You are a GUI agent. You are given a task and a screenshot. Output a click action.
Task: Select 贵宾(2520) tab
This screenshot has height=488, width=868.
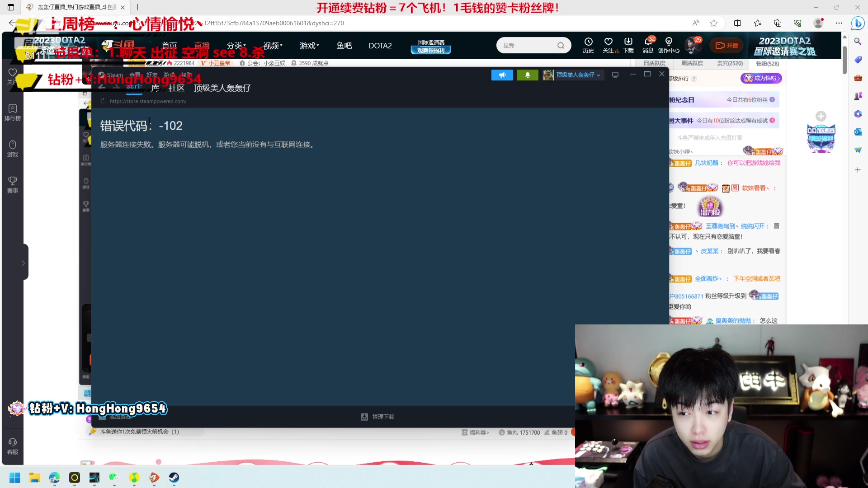click(730, 63)
